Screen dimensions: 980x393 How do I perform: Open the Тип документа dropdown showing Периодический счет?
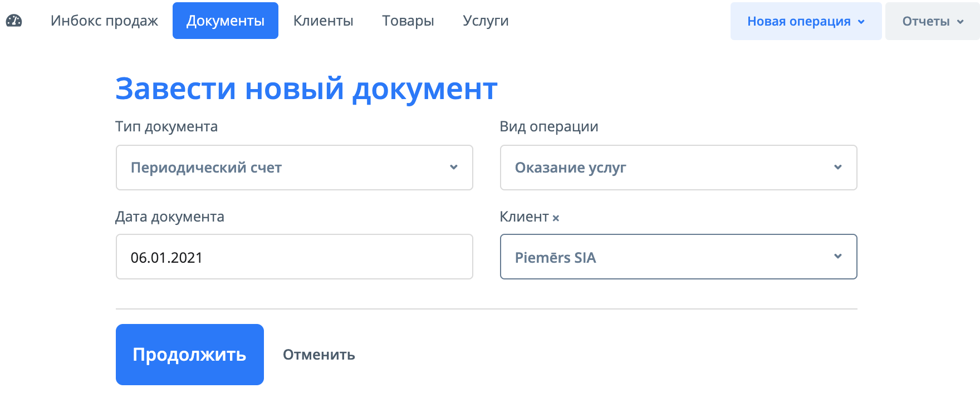[294, 167]
